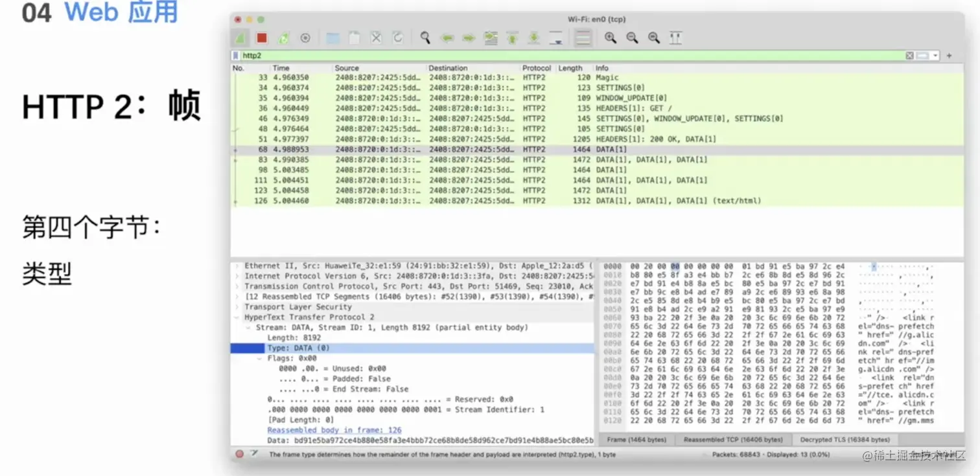Click the display filter bookmark icon

(235, 56)
